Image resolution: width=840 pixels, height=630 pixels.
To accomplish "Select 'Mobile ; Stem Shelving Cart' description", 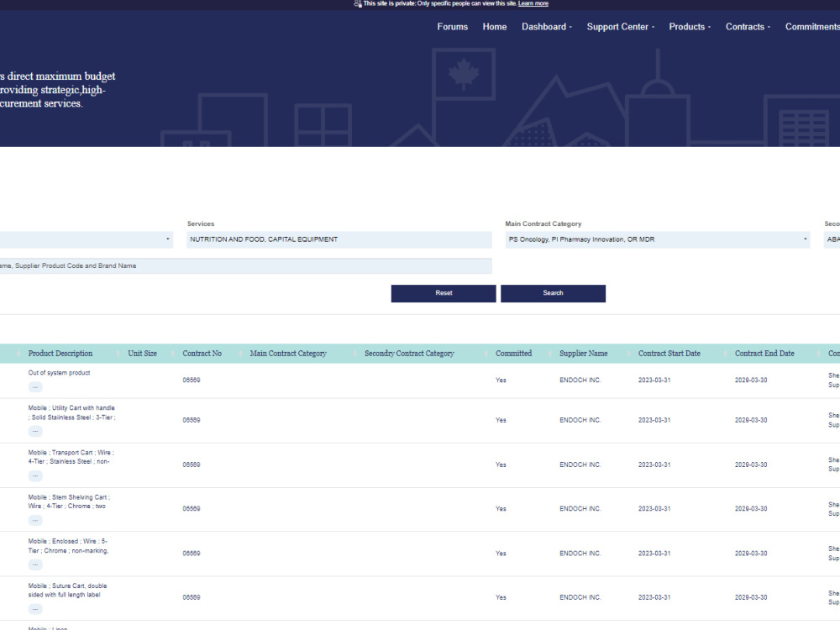I will (x=69, y=501).
